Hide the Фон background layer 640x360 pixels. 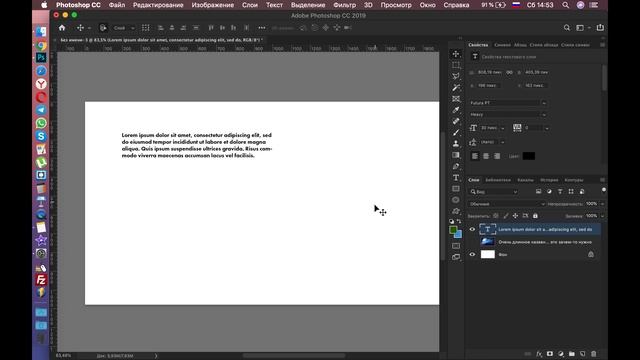472,254
